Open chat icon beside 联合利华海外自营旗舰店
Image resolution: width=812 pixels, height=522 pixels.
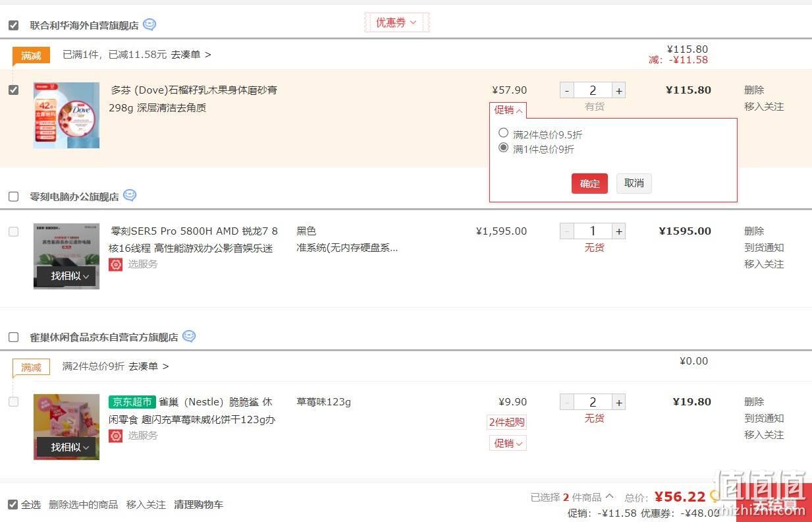pos(149,24)
